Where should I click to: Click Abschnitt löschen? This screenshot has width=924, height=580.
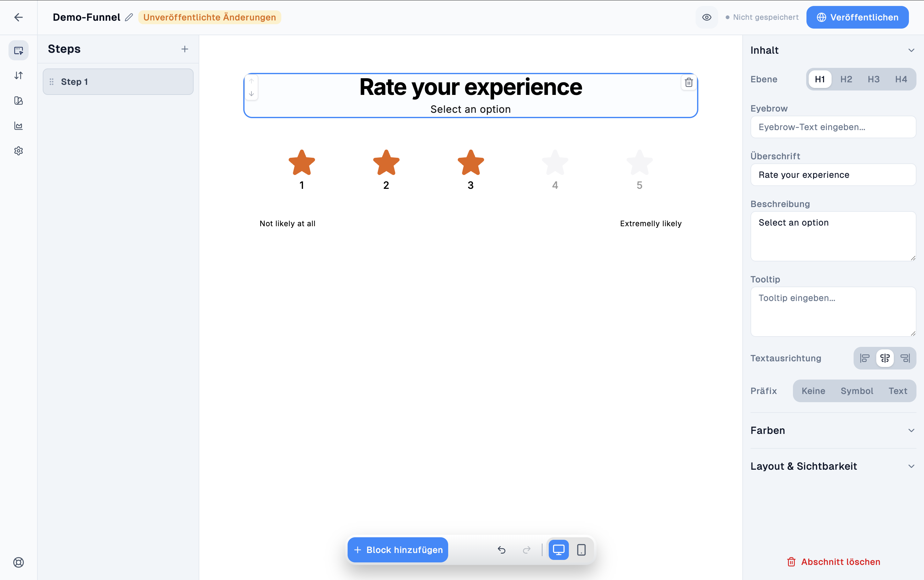click(x=833, y=561)
